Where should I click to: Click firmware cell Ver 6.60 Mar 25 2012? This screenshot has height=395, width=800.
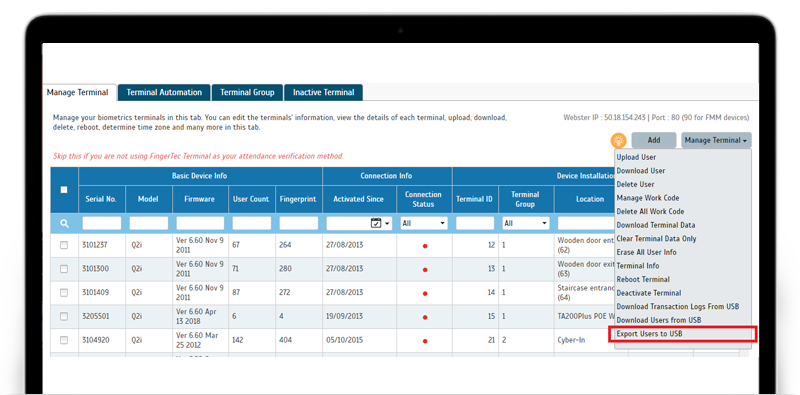point(200,340)
